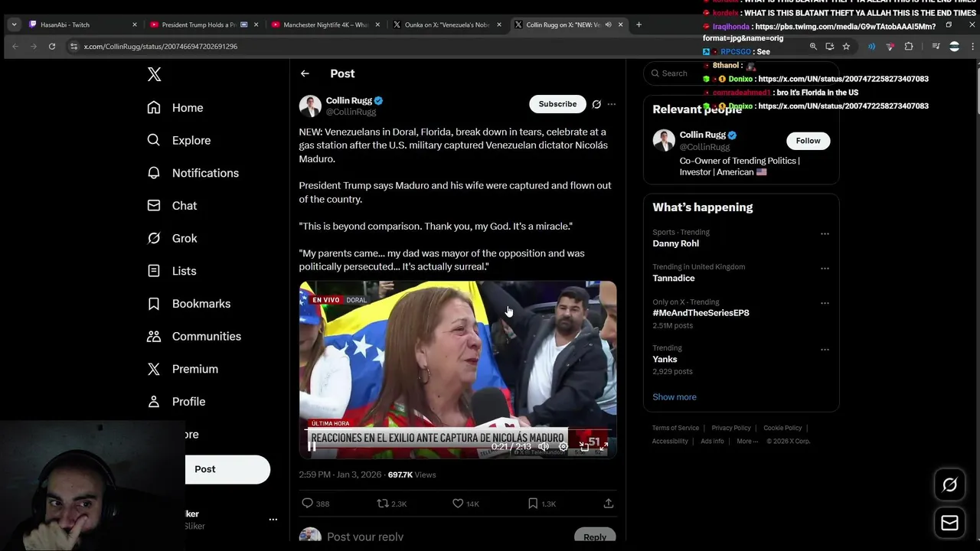Reload the page in the browser toolbar
980x551 pixels.
pyautogui.click(x=52, y=47)
